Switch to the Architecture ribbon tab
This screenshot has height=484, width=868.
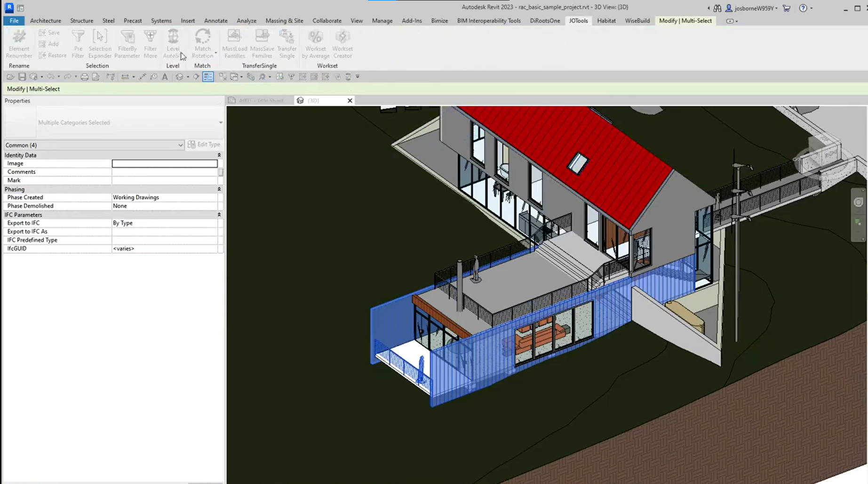(x=46, y=21)
